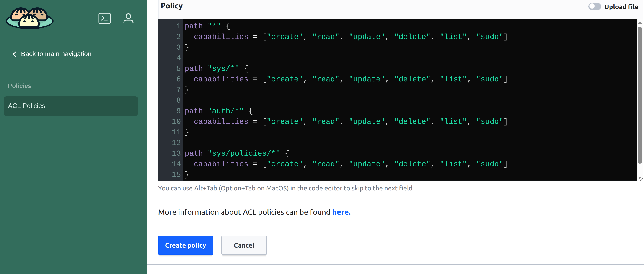The width and height of the screenshot is (644, 274).
Task: Click the code editor vertical scrollbar thumb
Action: coord(640,95)
